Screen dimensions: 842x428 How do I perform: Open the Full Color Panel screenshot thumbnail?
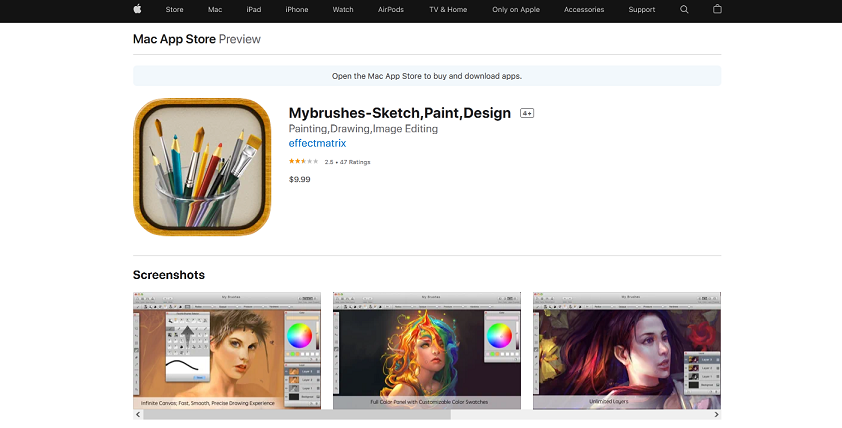click(x=427, y=351)
